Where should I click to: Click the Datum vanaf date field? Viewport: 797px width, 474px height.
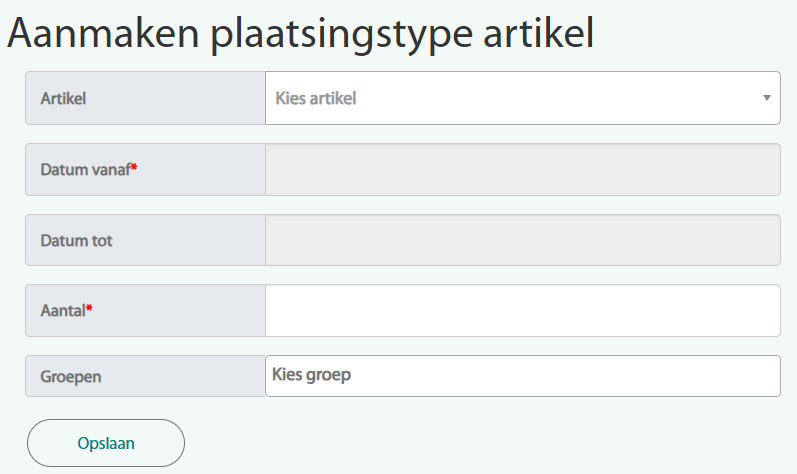coord(522,169)
